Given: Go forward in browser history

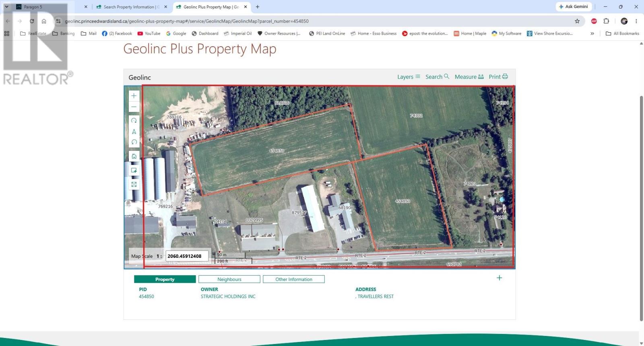Looking at the screenshot, I should [20, 21].
